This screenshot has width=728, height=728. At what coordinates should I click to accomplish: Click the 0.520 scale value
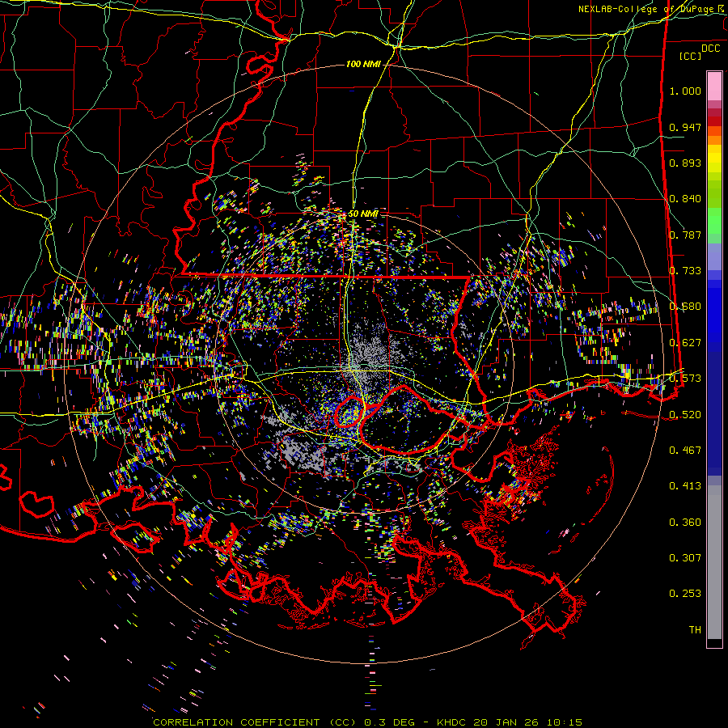pyautogui.click(x=685, y=415)
